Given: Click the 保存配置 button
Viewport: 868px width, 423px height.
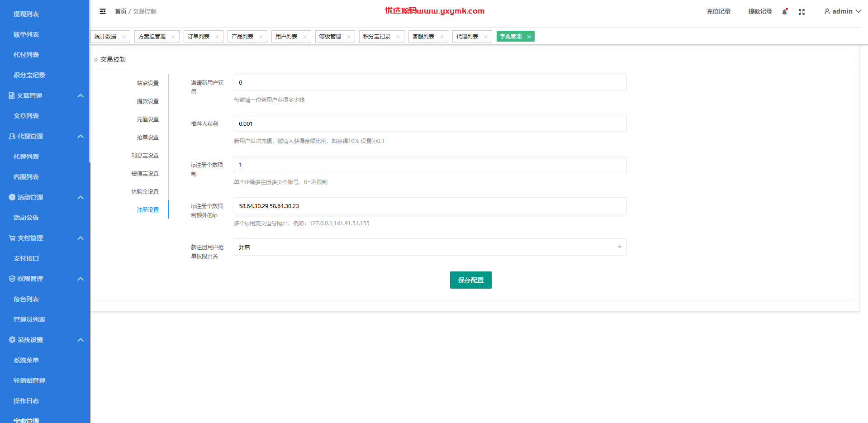Looking at the screenshot, I should coord(471,280).
